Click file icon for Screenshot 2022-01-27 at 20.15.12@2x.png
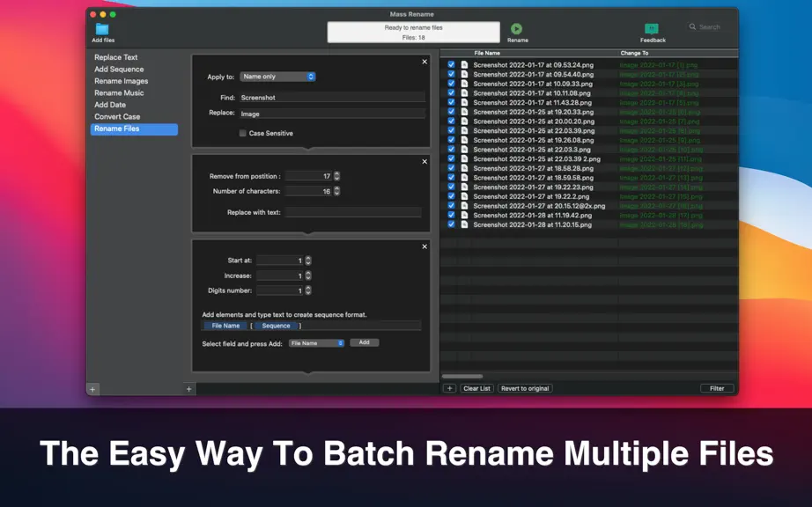The image size is (812, 507). pyautogui.click(x=464, y=205)
